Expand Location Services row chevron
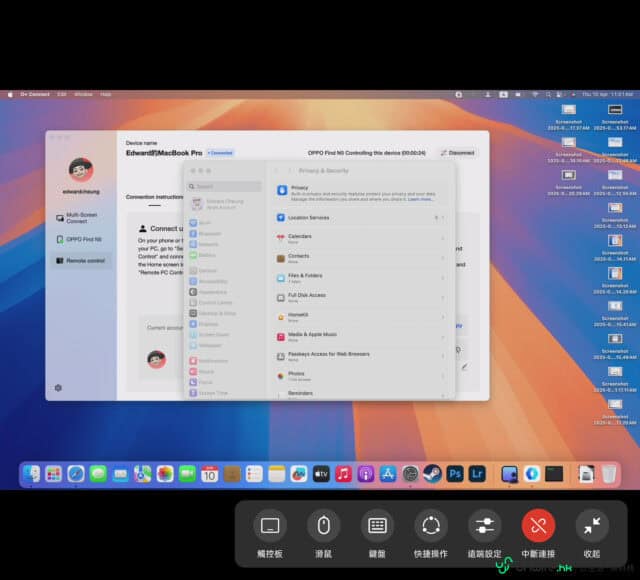Viewport: 640px width, 580px height. coord(443,218)
